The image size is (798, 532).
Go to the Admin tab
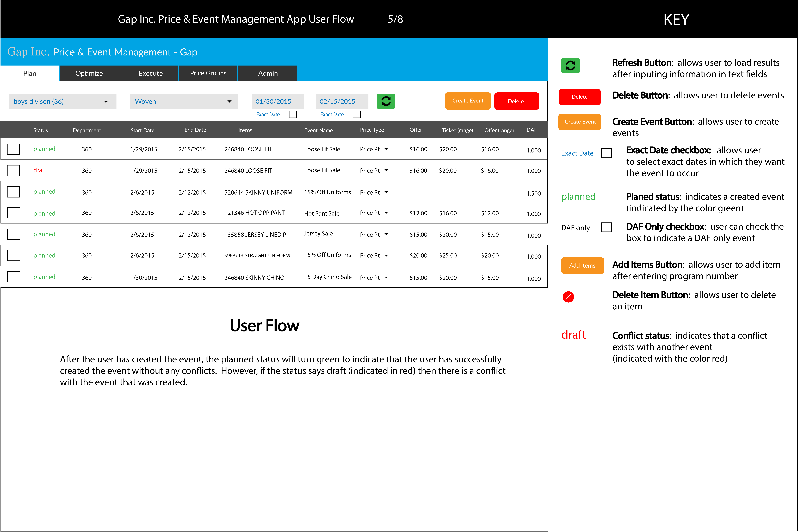point(268,73)
